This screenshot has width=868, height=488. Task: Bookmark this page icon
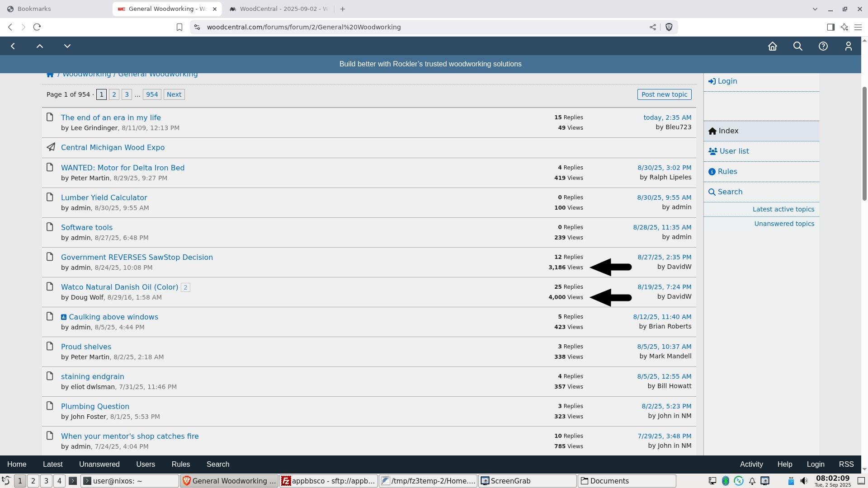[179, 27]
